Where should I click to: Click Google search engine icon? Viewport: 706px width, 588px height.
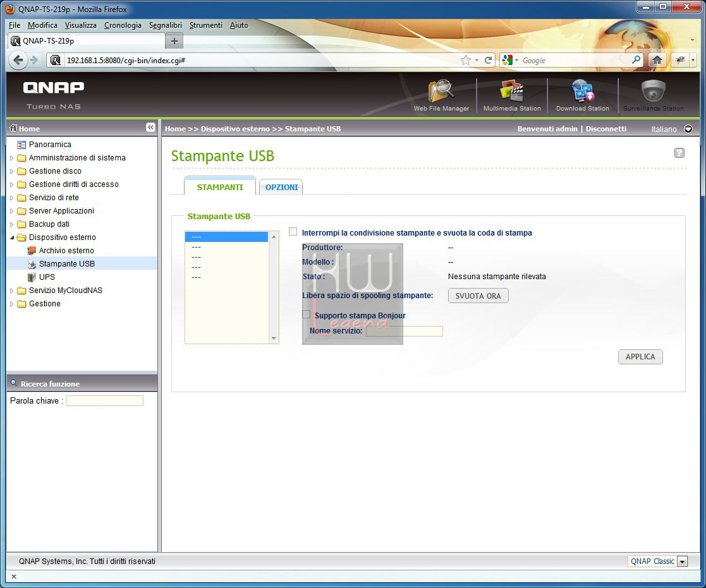pyautogui.click(x=508, y=60)
